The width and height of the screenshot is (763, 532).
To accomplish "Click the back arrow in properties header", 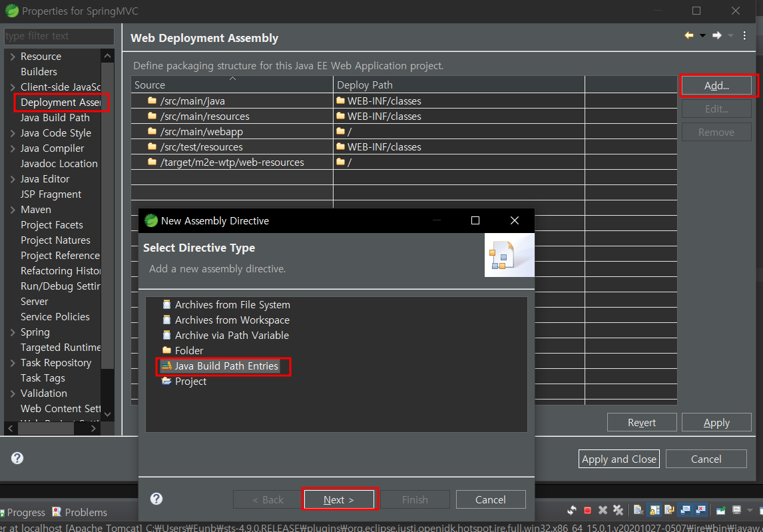I will pyautogui.click(x=689, y=35).
